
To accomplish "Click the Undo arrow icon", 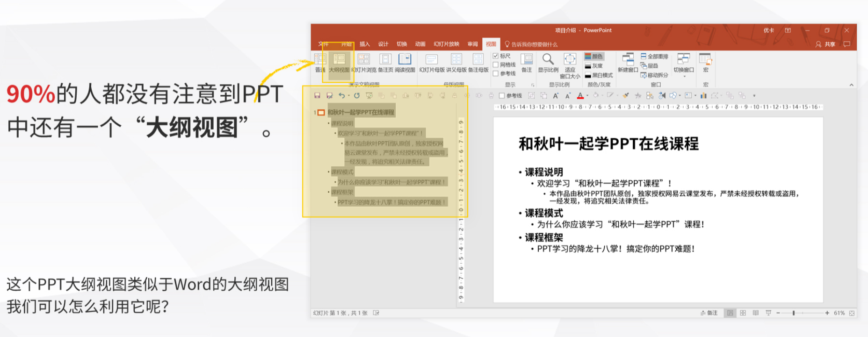I will pyautogui.click(x=341, y=95).
